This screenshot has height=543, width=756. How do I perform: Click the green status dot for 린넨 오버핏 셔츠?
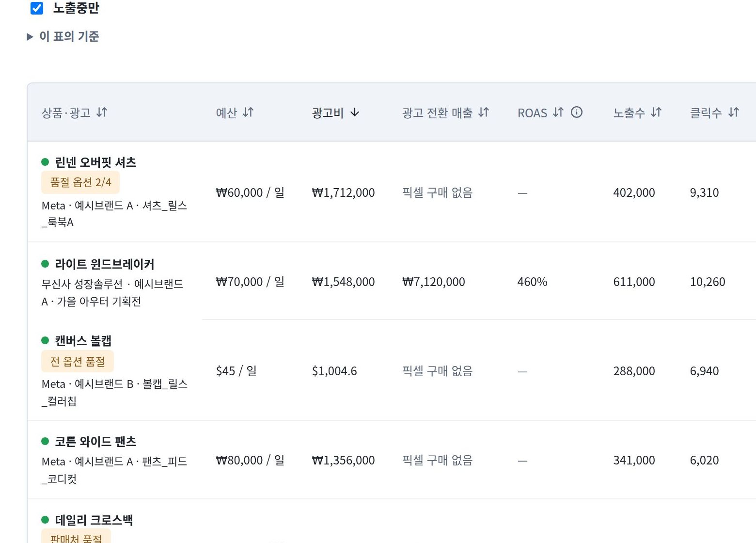[45, 162]
